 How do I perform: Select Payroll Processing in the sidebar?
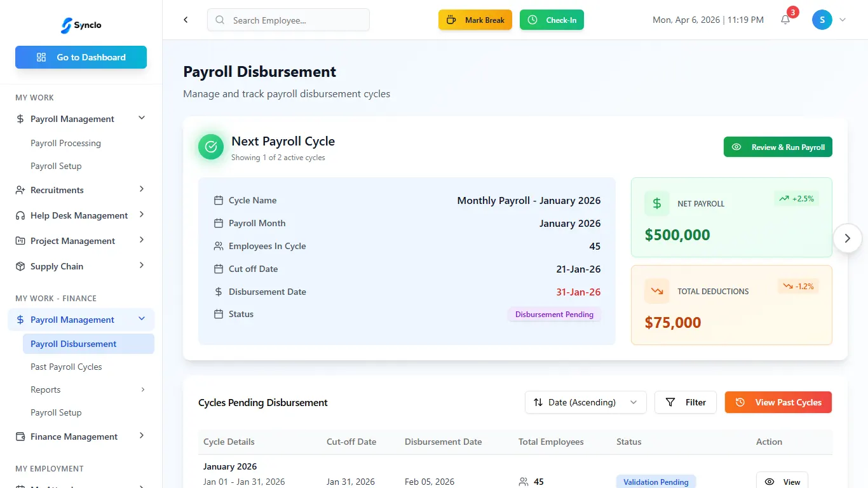[65, 143]
